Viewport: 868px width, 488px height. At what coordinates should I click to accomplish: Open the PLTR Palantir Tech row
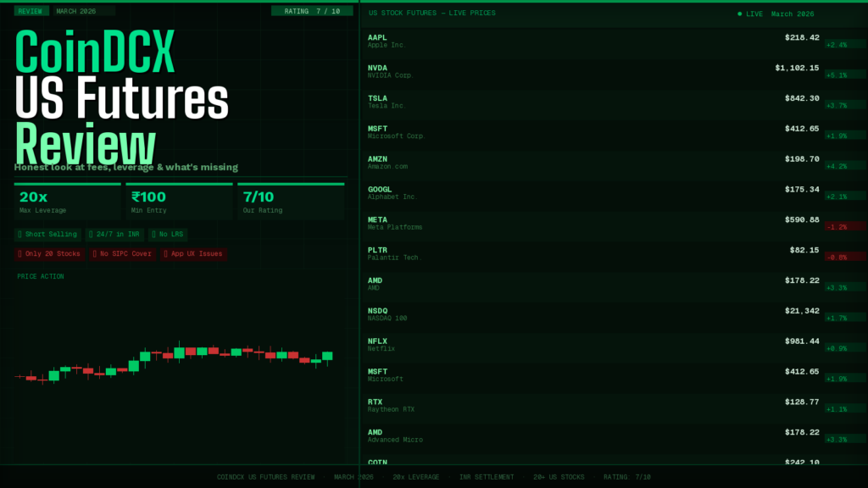click(x=593, y=253)
